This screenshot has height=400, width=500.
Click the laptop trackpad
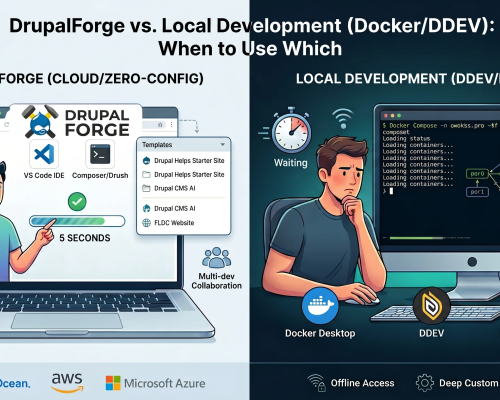click(x=68, y=321)
